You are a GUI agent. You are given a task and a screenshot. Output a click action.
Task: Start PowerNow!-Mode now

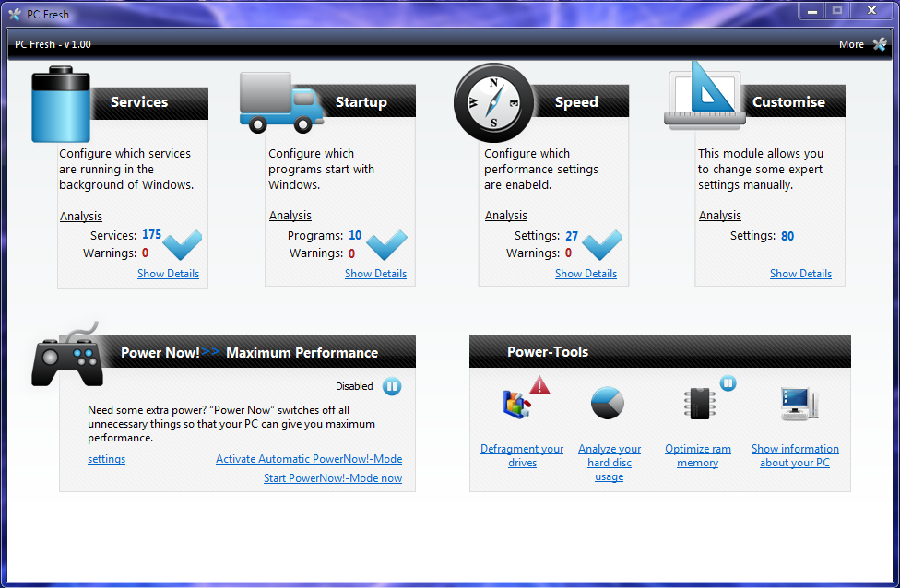tap(333, 478)
